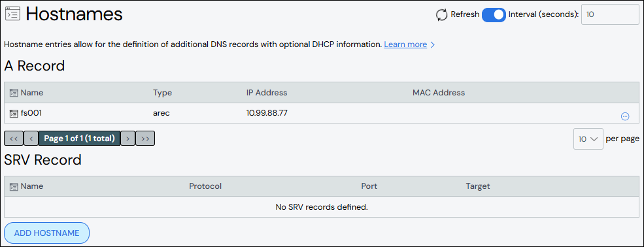Click the Page 1 of 1 indicator
This screenshot has width=644, height=247.
point(79,139)
